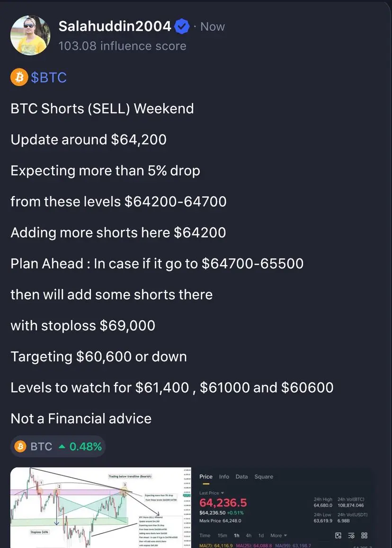Viewport: 392px width, 548px height.
Task: Switch to the Price tab
Action: coord(206,476)
